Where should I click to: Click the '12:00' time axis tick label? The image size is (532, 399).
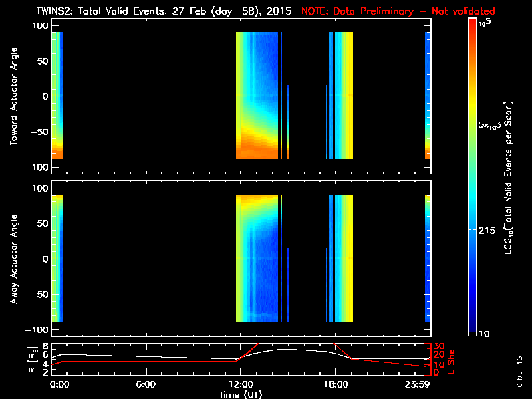tap(240, 385)
